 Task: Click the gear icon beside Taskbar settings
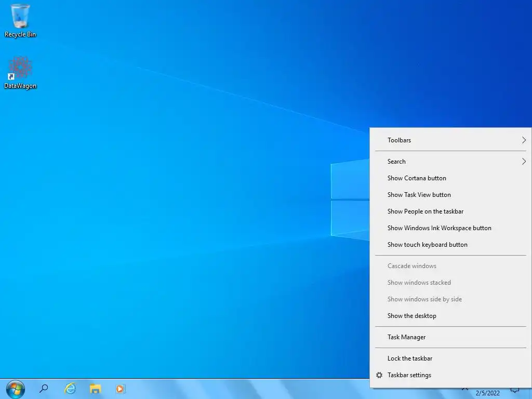coord(379,375)
